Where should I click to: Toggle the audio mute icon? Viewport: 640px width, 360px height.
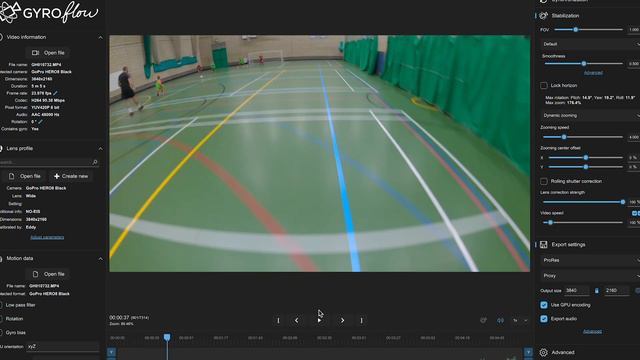coord(500,320)
